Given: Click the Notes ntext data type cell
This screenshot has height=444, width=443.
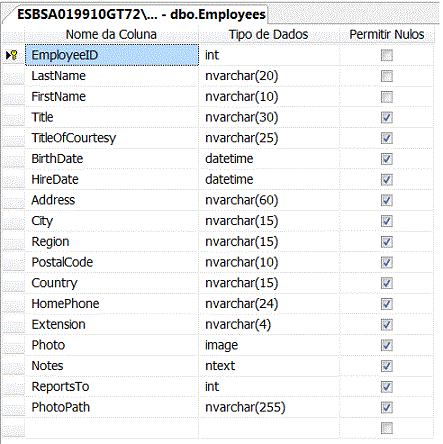Looking at the screenshot, I should (x=269, y=366).
